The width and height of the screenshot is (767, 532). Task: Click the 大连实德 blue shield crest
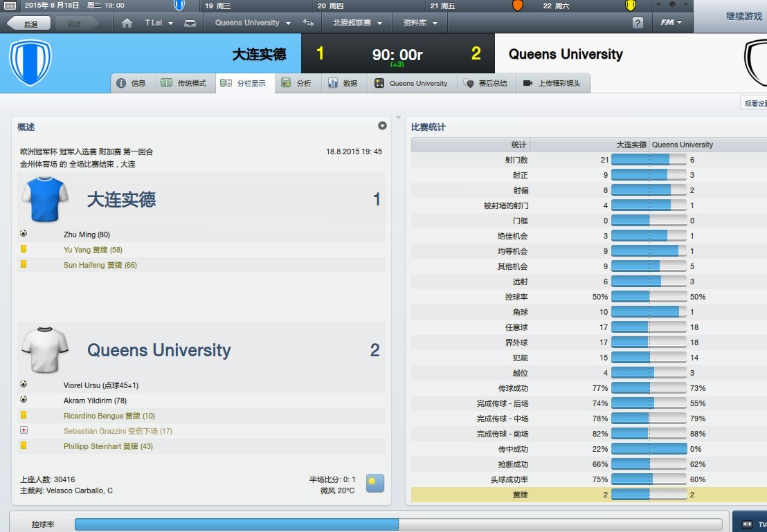coord(30,62)
